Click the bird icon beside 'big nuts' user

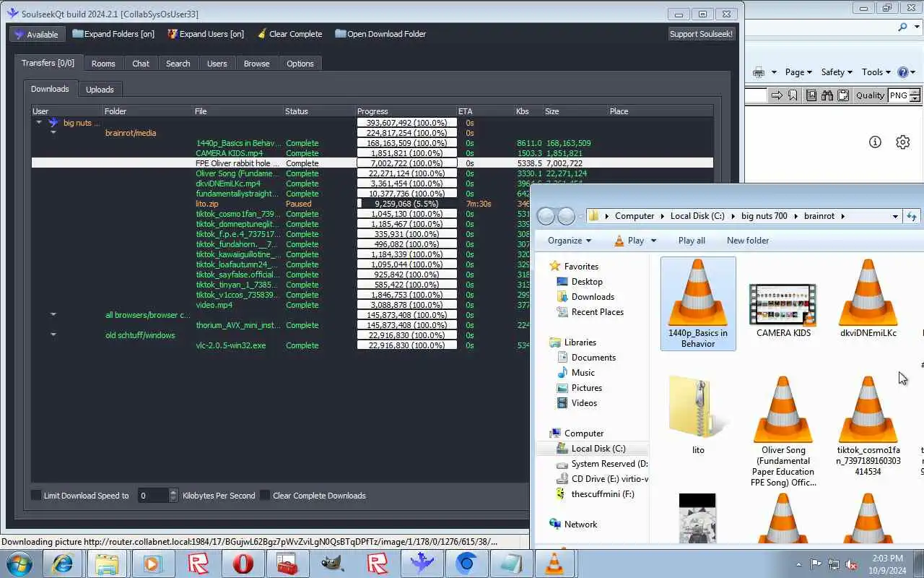point(53,123)
